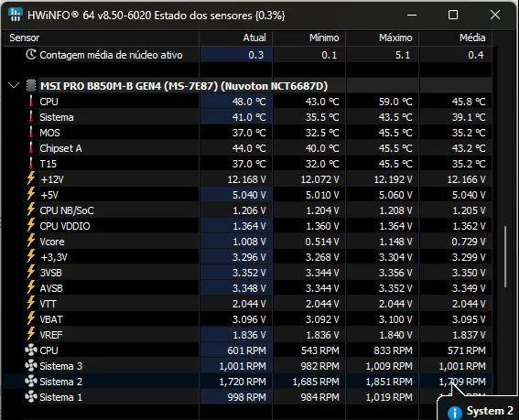Viewport: 519px width, 420px height.
Task: Select the +12V voltage row label
Action: pos(52,179)
